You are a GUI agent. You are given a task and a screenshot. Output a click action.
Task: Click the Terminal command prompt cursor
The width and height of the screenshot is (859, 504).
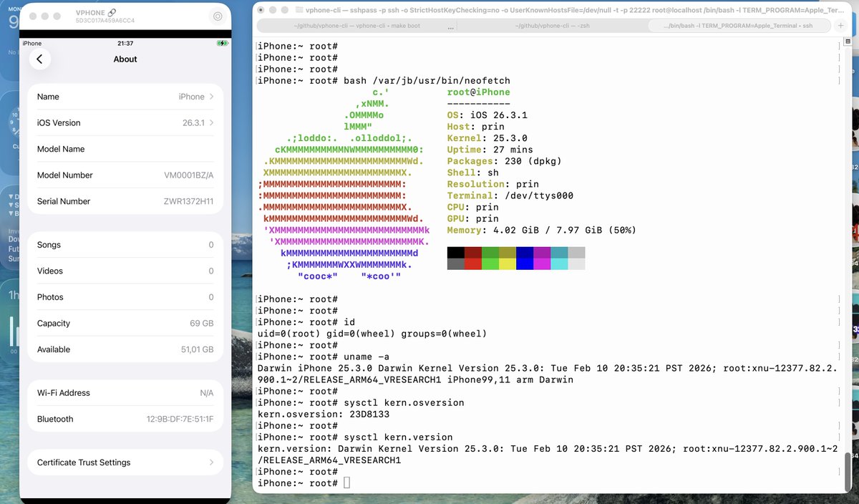pos(346,483)
